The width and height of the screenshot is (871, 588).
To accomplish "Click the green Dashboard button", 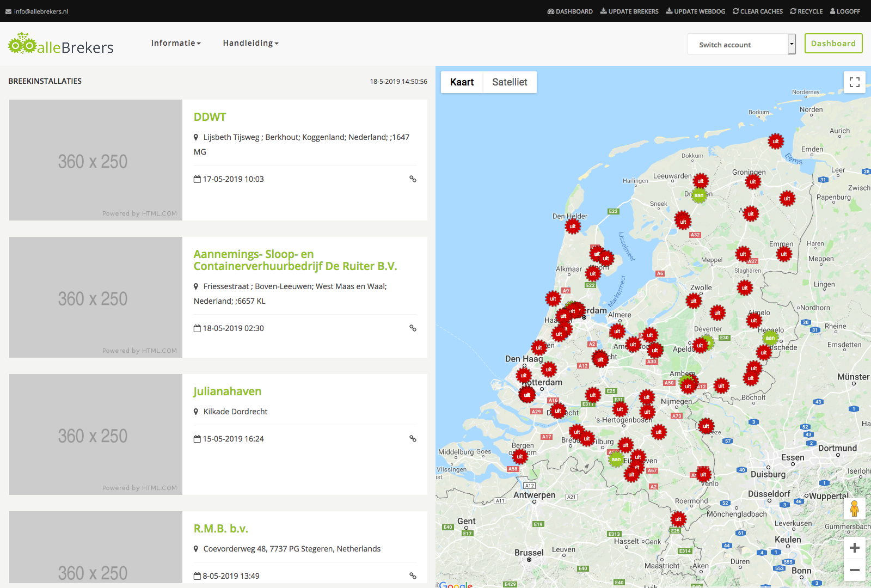I will (x=833, y=44).
